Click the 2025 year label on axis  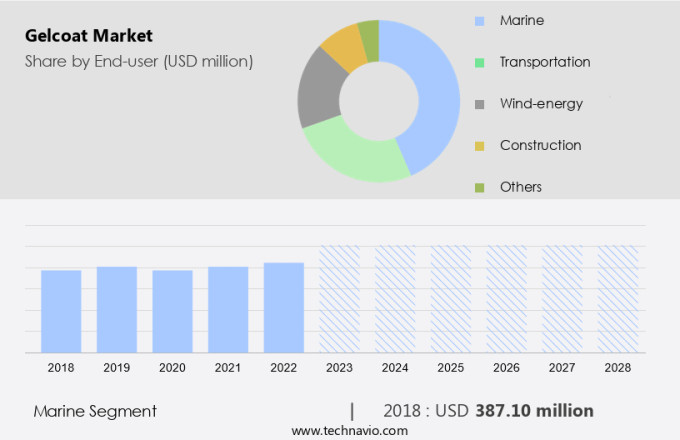[x=451, y=368]
